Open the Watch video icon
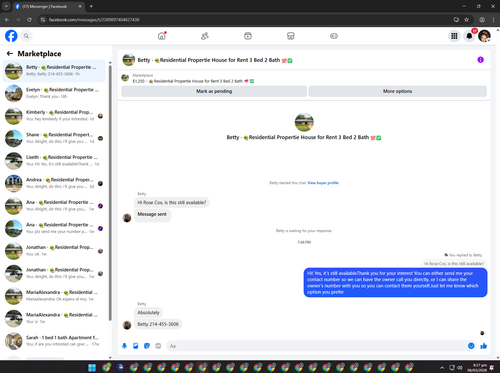Image resolution: width=500 pixels, height=373 pixels. [x=248, y=36]
